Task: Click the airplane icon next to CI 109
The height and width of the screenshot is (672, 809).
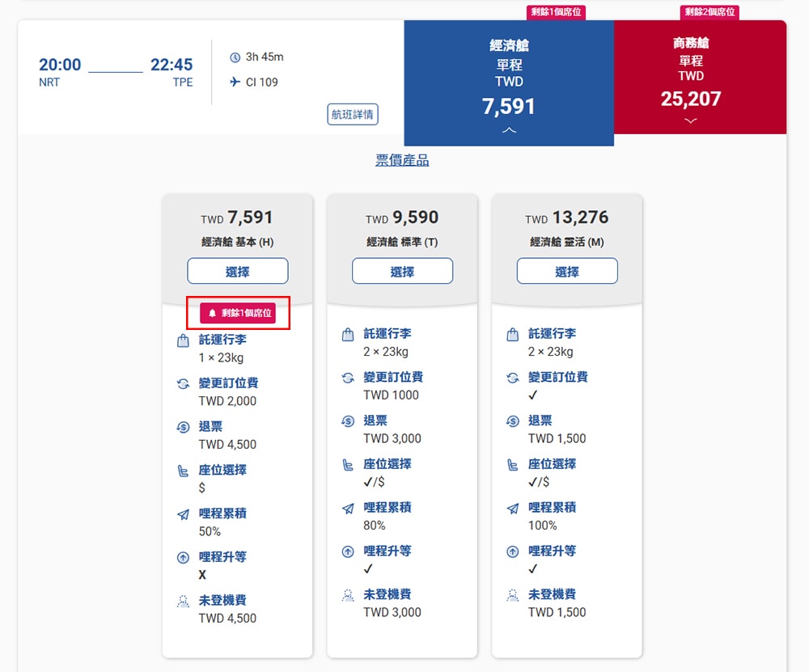Action: tap(235, 82)
